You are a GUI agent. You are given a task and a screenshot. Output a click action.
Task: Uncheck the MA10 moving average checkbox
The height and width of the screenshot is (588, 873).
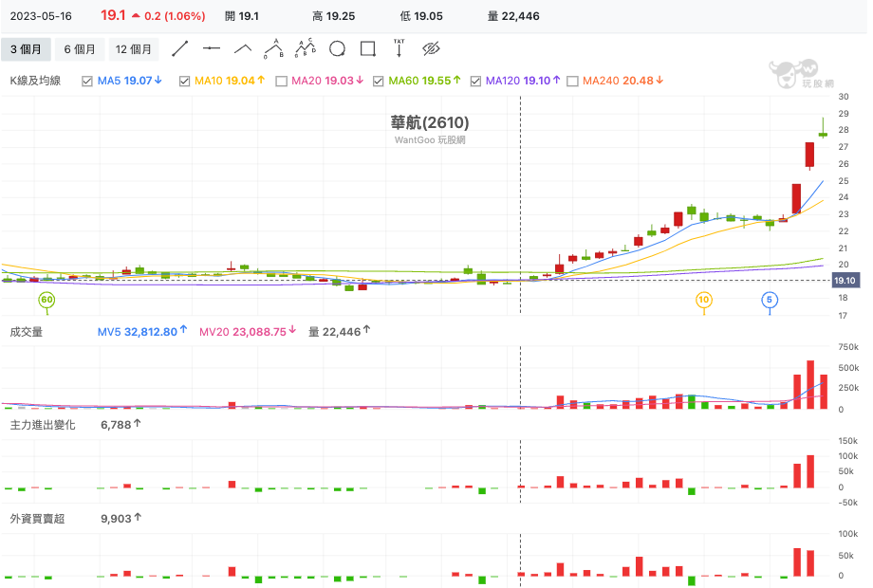pos(184,82)
